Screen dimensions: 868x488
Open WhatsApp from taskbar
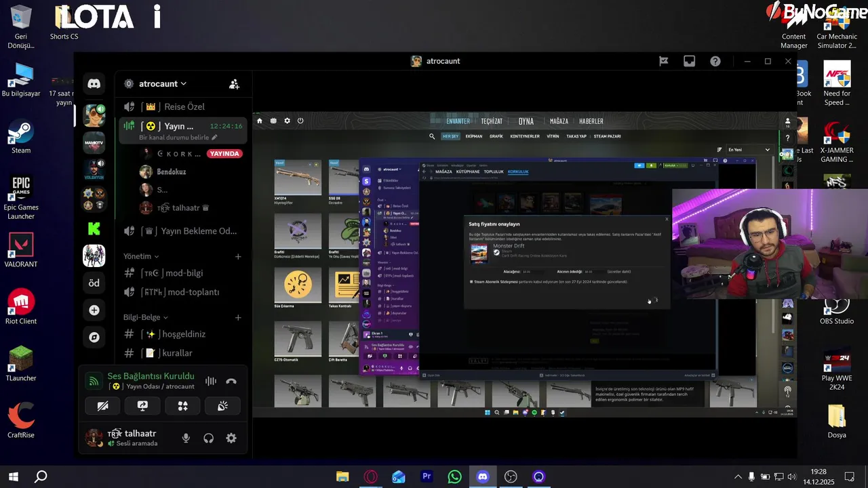pyautogui.click(x=454, y=477)
